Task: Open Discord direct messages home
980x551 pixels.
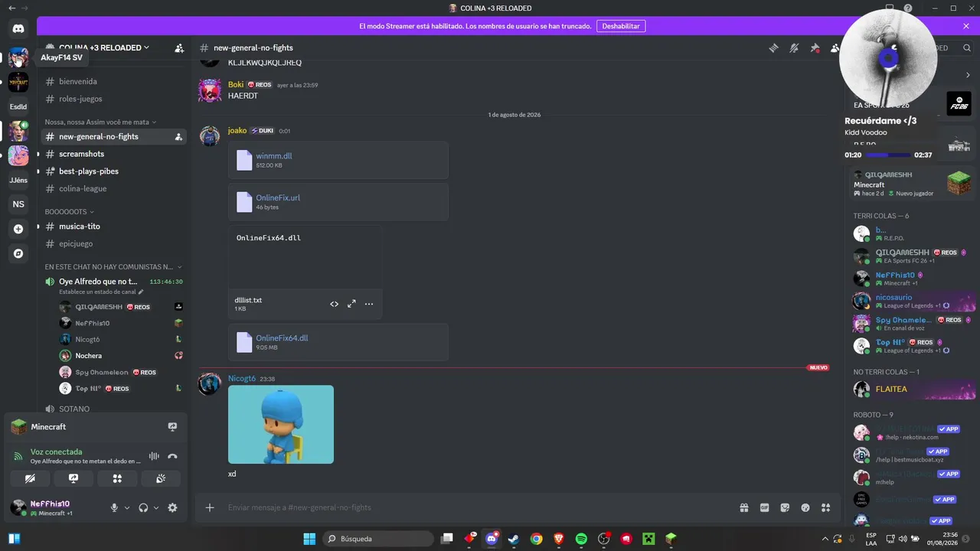Action: [18, 29]
